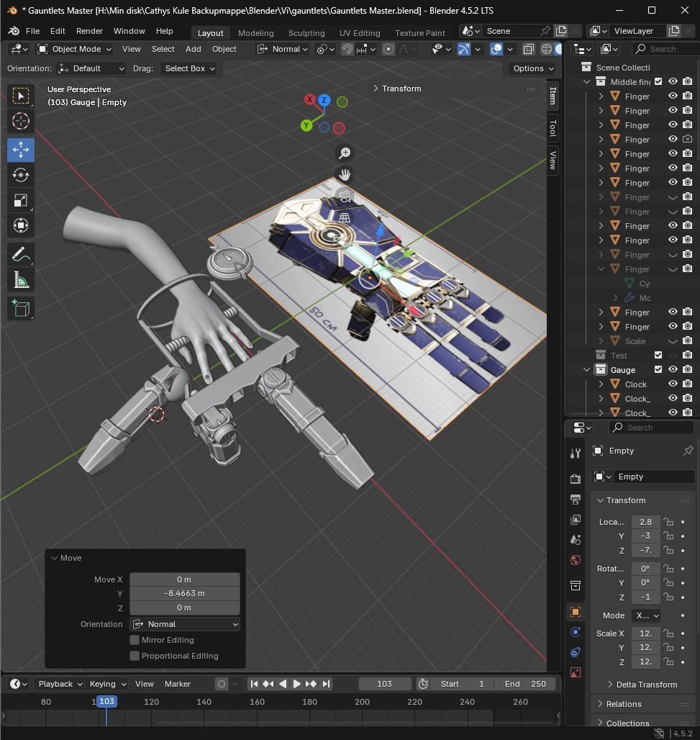Screen dimensions: 700x740
Task: Uncheck the Gauge collection checkbox
Action: click(658, 369)
